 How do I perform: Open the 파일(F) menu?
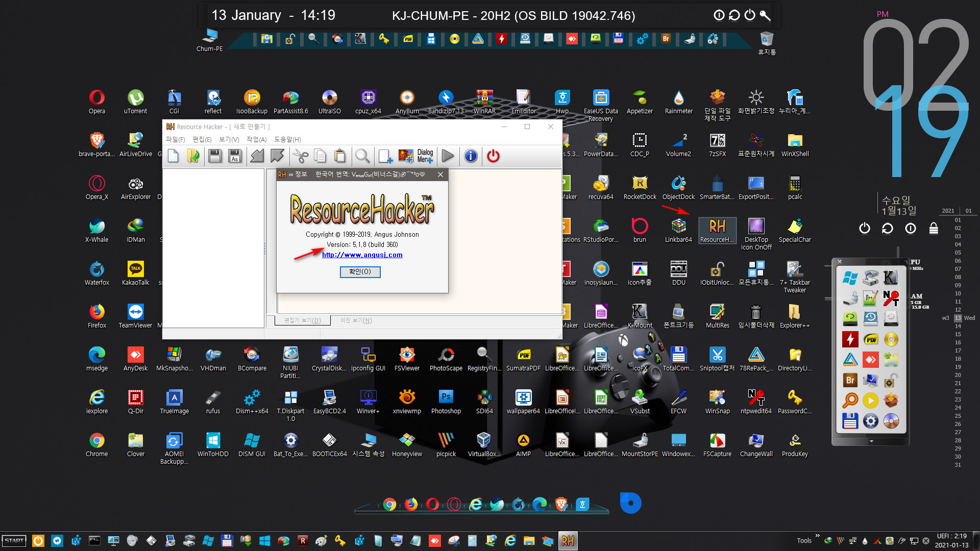(x=175, y=139)
